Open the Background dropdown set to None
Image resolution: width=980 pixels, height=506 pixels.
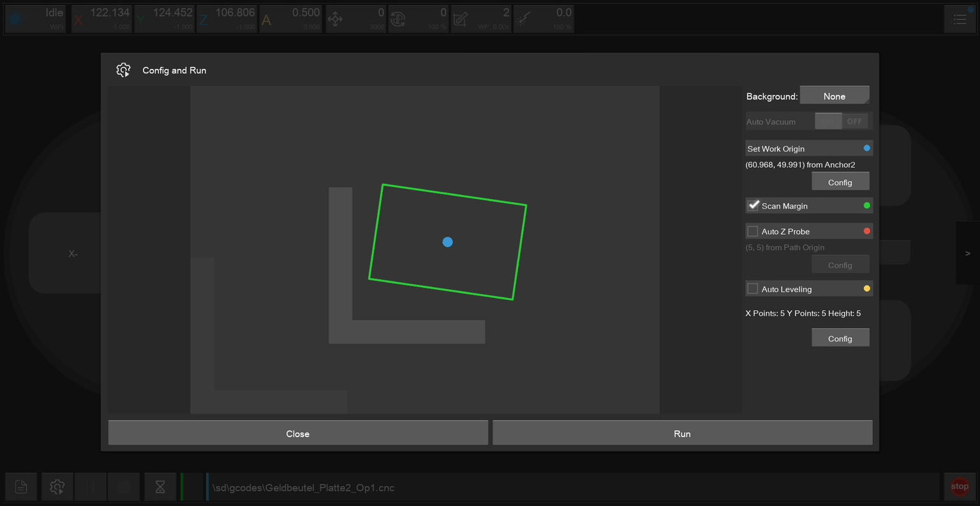pos(834,96)
